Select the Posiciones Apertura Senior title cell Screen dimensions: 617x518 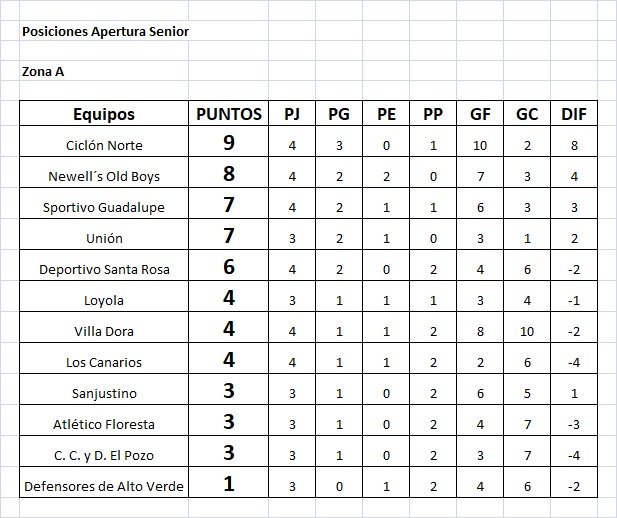click(x=104, y=31)
